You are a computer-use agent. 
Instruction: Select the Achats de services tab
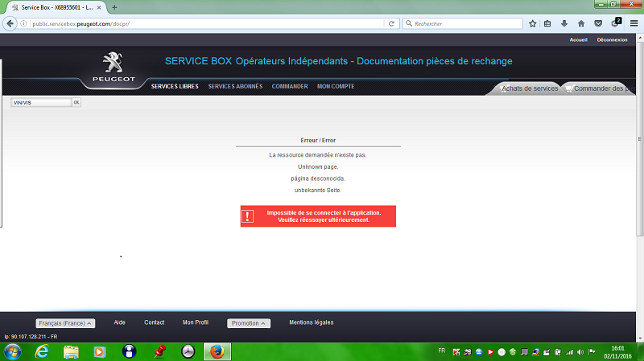(x=528, y=88)
